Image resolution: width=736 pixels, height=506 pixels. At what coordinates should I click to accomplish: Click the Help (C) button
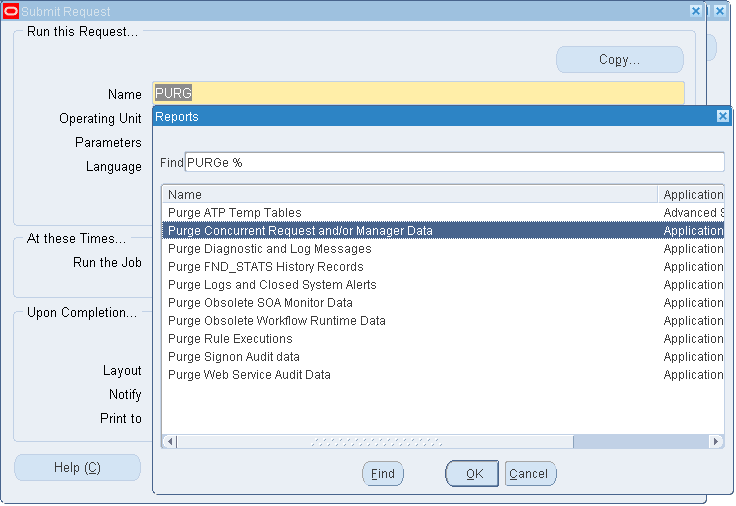(77, 468)
